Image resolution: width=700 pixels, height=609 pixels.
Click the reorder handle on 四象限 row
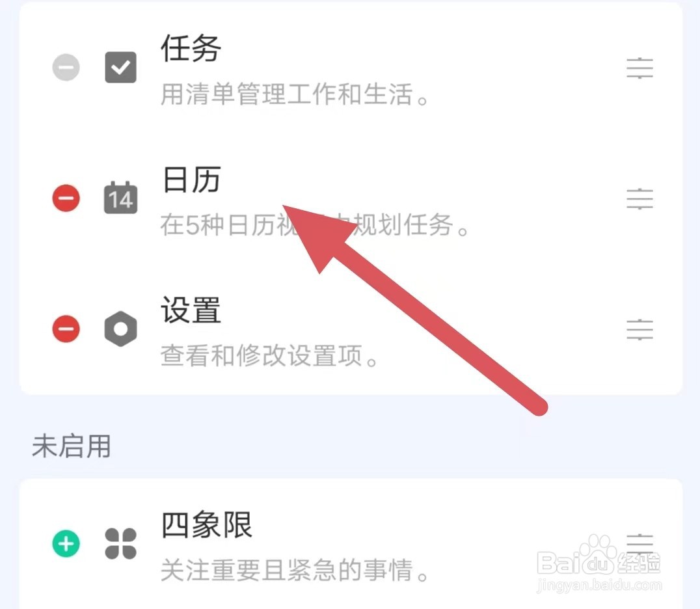pyautogui.click(x=639, y=544)
